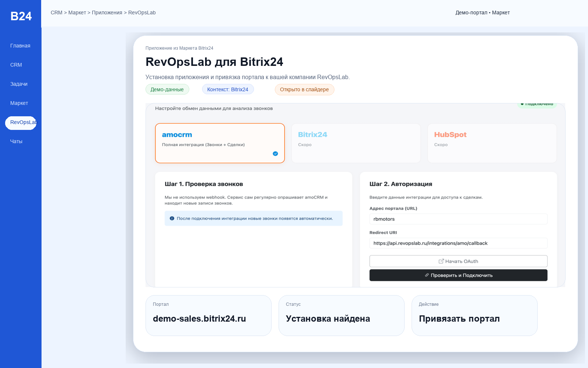The width and height of the screenshot is (588, 368).
Task: Select the Bitrix24 integration card
Action: click(x=356, y=143)
